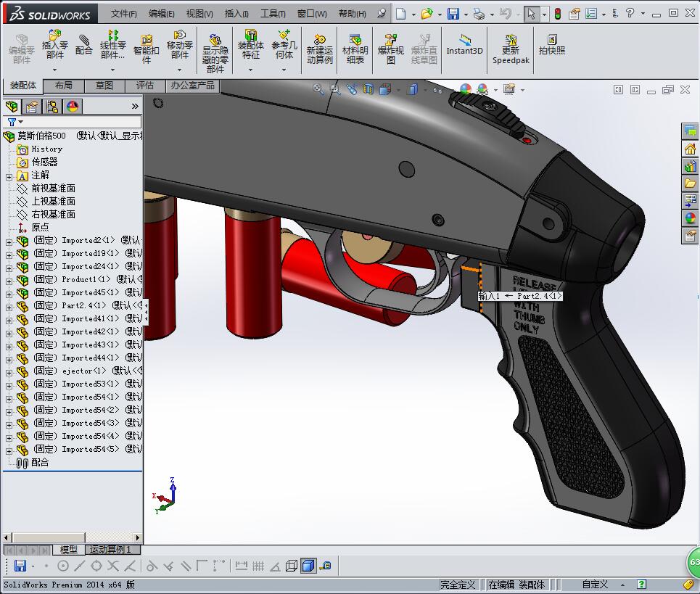Select the Part2.4<1> component in tree
The width and height of the screenshot is (700, 594).
pyautogui.click(x=83, y=305)
